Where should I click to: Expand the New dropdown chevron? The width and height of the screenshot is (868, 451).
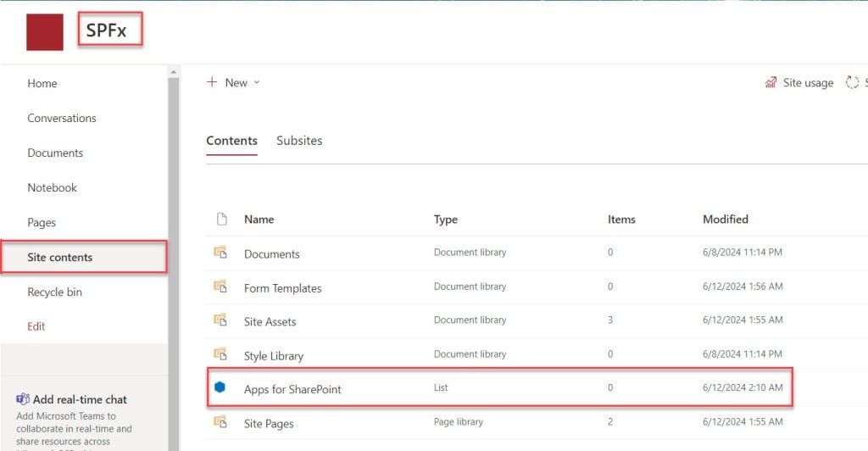[257, 82]
